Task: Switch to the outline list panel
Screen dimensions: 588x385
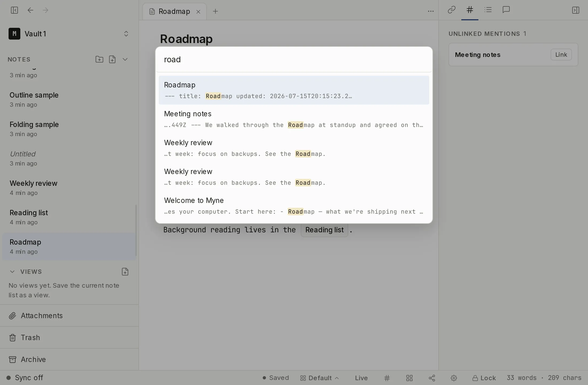Action: (488, 10)
